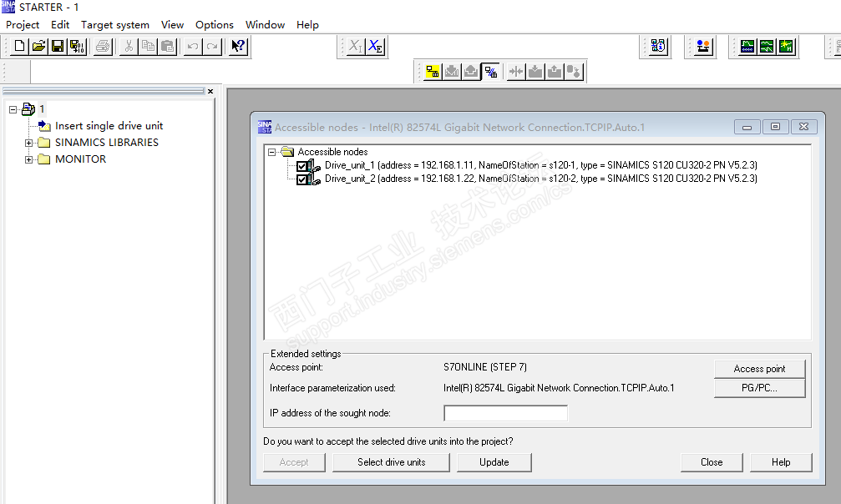The height and width of the screenshot is (504, 841).
Task: Click the Undo arrow icon
Action: point(193,46)
